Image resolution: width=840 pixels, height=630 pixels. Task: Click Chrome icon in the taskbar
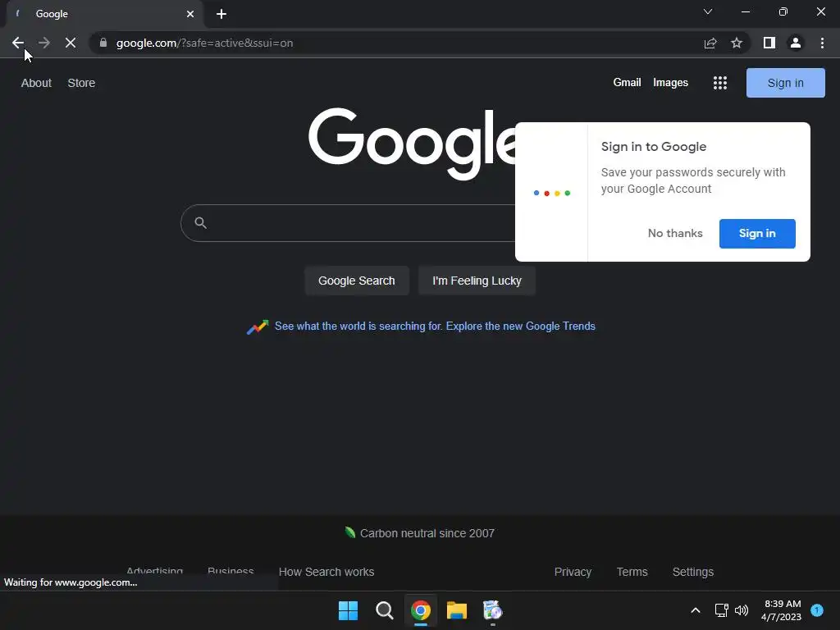(421, 610)
